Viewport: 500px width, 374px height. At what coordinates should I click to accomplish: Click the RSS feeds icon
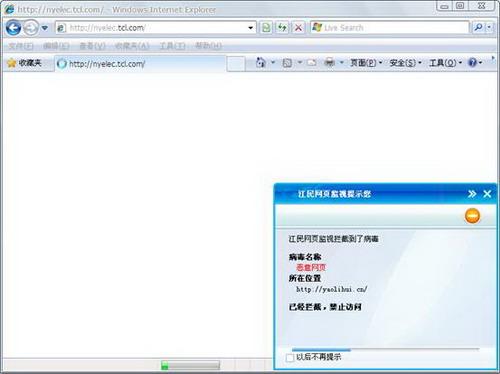[x=287, y=62]
